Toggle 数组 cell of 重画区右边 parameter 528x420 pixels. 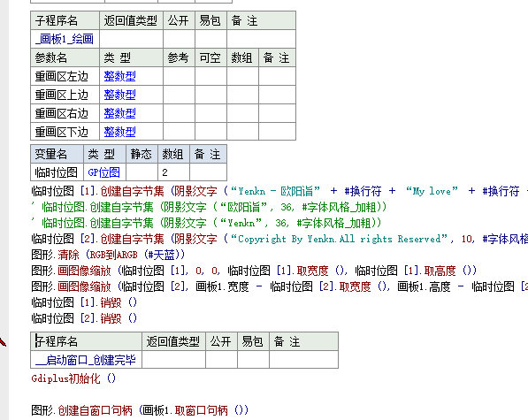[x=243, y=113]
